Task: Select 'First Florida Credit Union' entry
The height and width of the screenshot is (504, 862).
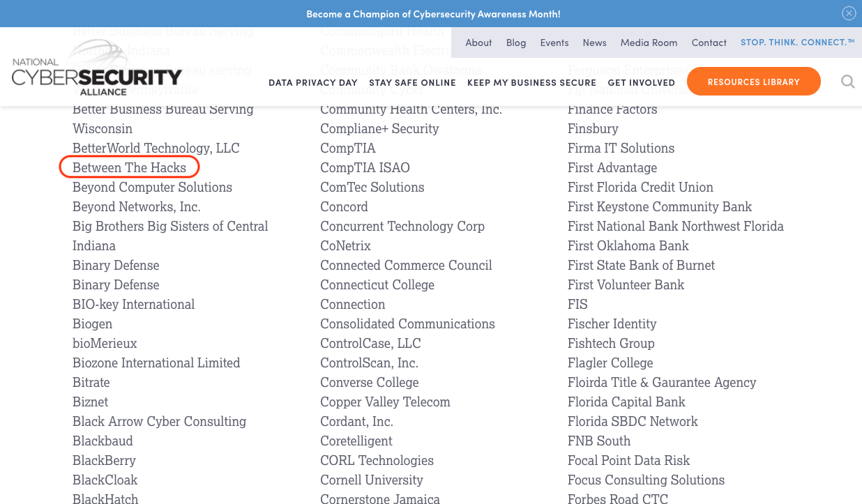Action: point(640,187)
